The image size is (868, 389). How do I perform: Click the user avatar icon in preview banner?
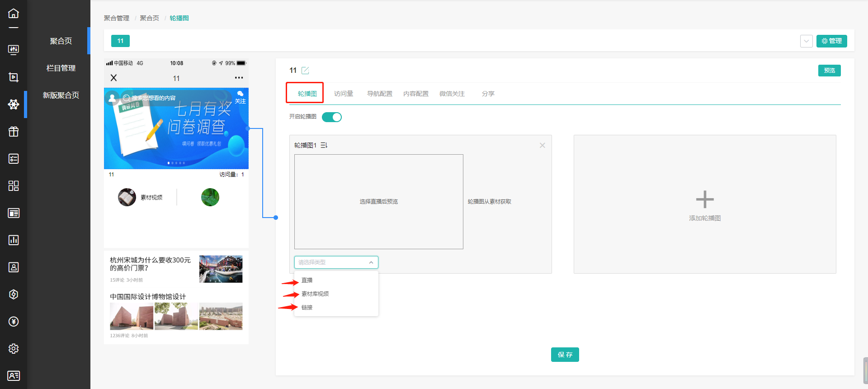(112, 98)
